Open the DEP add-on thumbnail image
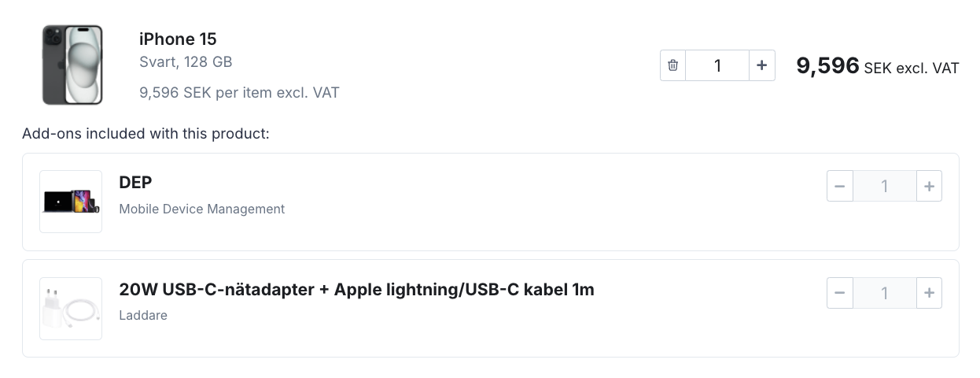The width and height of the screenshot is (980, 378). point(71,202)
